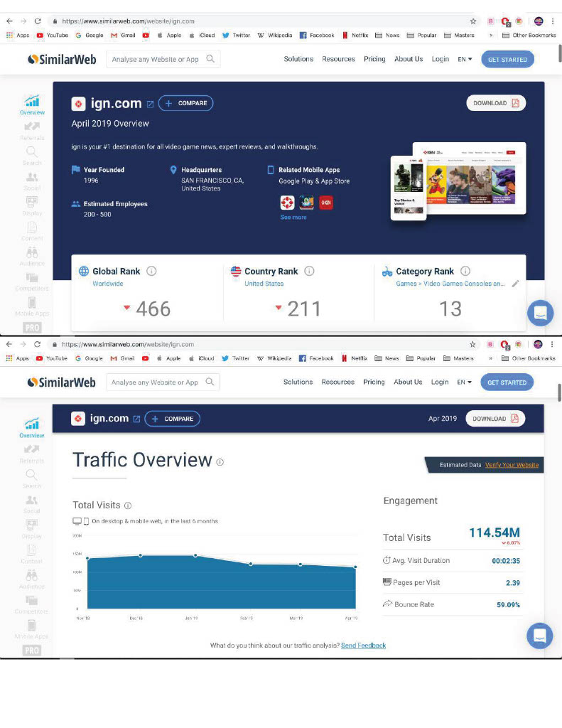Open EN language dropdown in bottom window

click(x=464, y=382)
